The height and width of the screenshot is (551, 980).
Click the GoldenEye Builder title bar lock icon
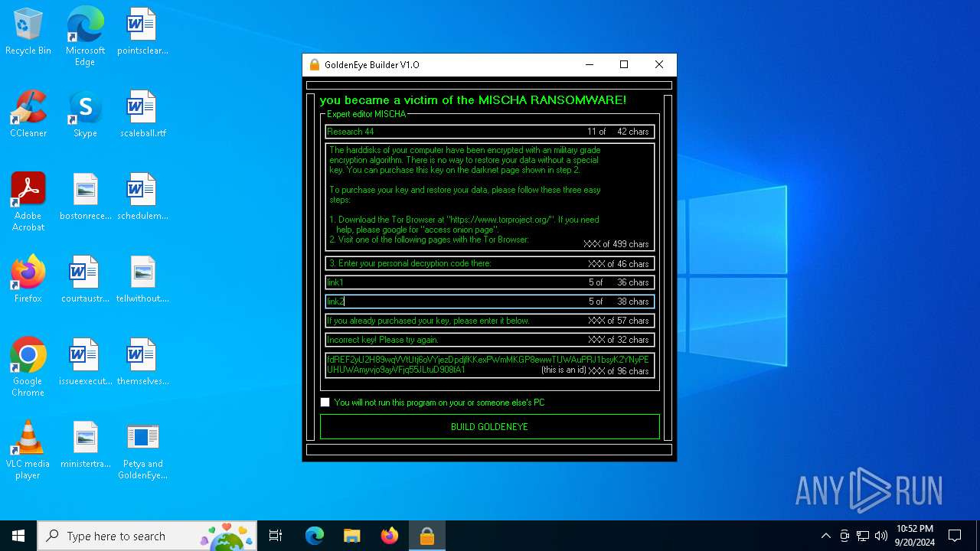click(314, 65)
